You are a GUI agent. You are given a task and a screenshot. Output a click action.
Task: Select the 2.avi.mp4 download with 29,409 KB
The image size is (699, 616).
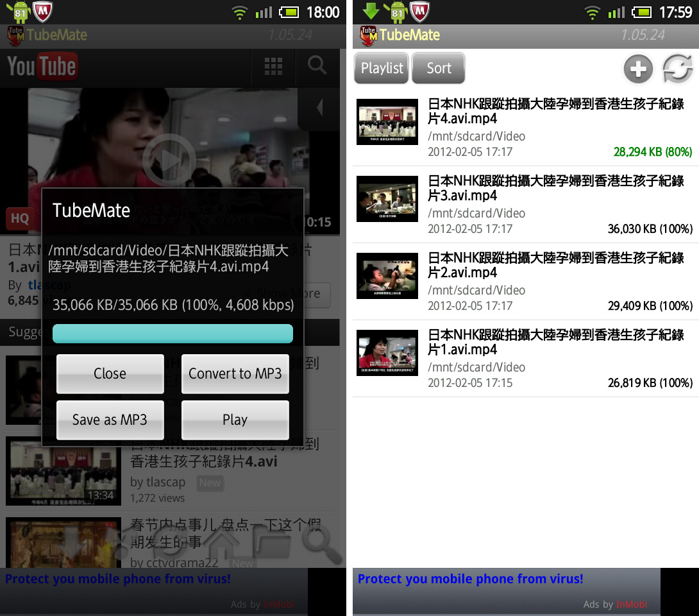pos(525,282)
